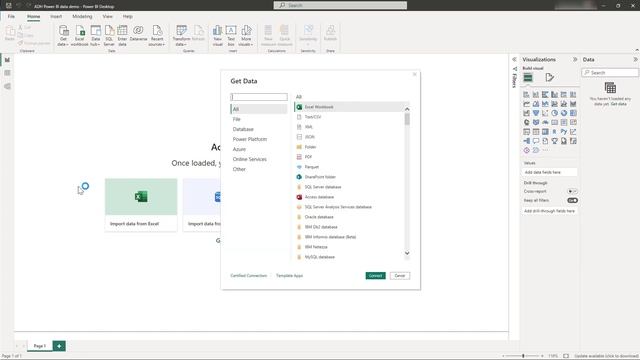Open Transform data dropdown
640x360 pixels.
click(181, 36)
